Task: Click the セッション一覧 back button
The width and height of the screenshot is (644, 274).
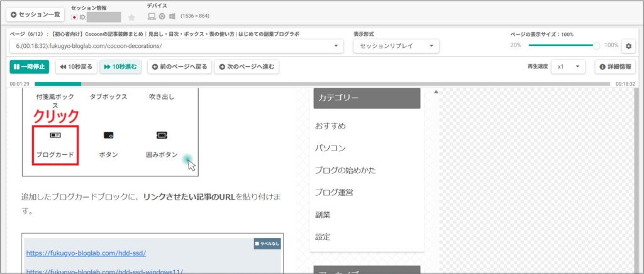Action: pos(35,14)
